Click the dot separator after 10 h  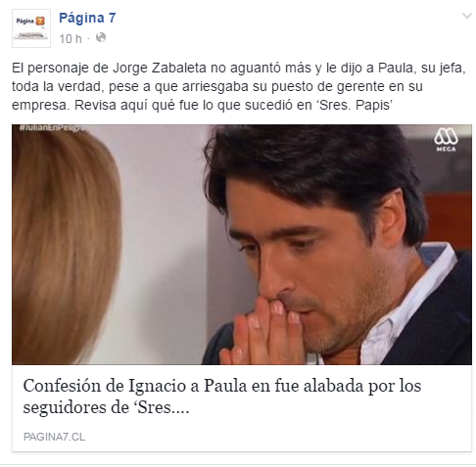[88, 39]
